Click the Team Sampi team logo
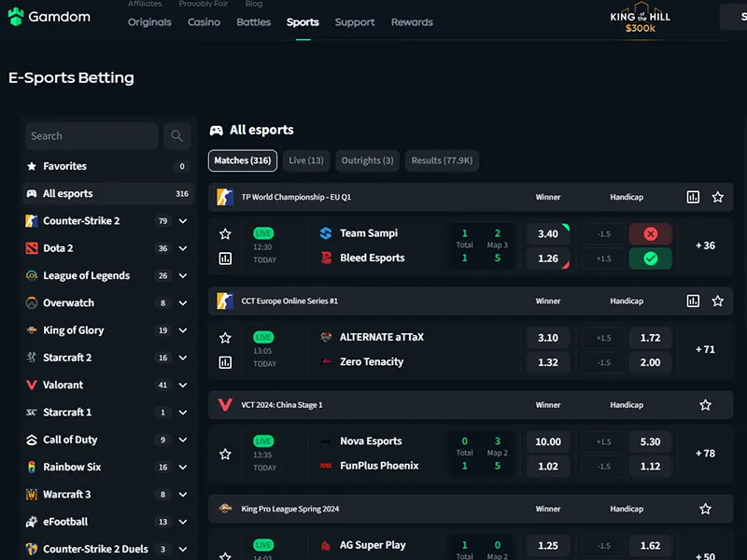This screenshot has width=747, height=560. click(326, 233)
